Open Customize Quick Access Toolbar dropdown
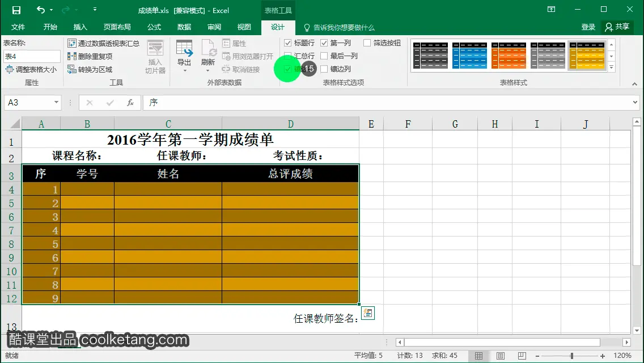 point(95,10)
